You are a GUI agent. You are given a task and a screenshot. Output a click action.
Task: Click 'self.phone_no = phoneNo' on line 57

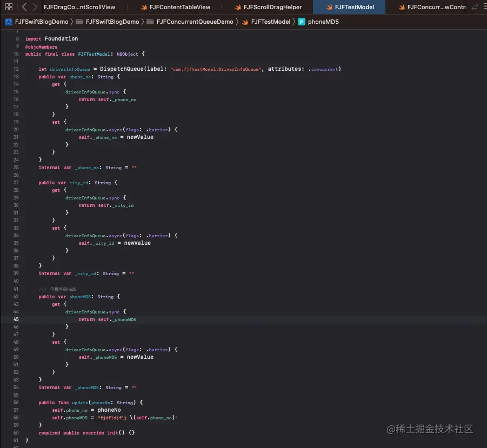pyautogui.click(x=86, y=410)
